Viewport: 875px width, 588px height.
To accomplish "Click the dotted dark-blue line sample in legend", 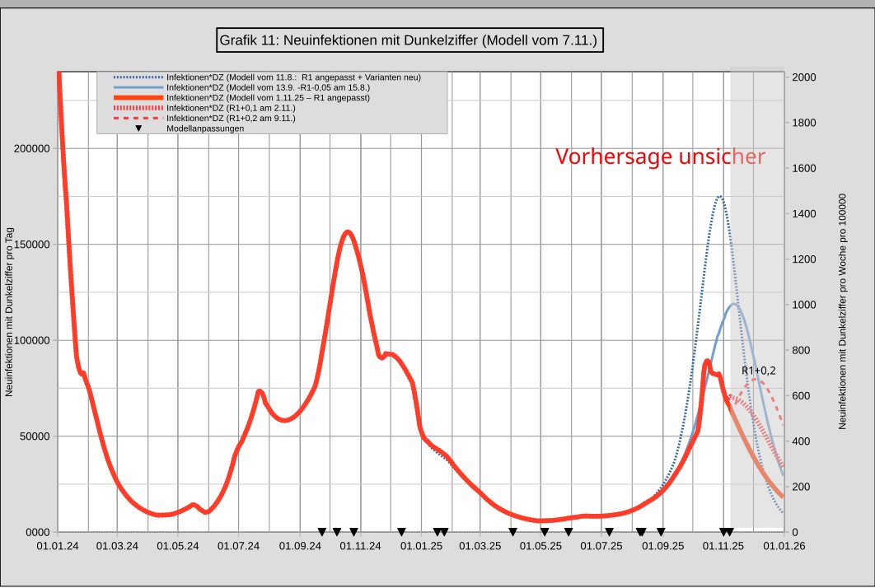I will point(138,77).
